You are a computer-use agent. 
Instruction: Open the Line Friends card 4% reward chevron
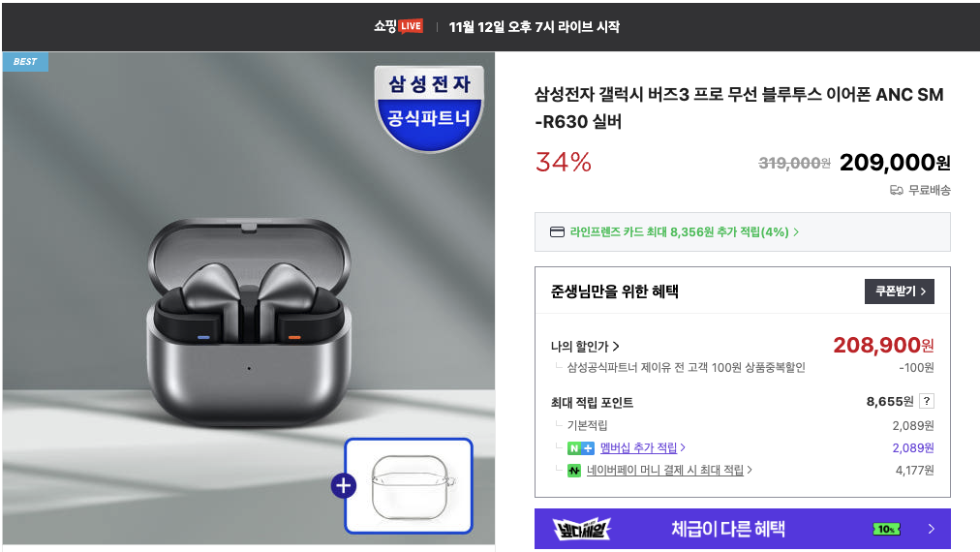(796, 231)
